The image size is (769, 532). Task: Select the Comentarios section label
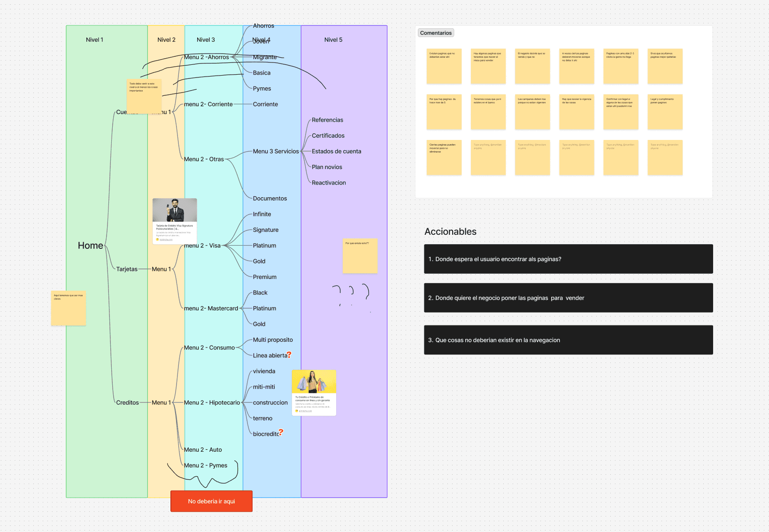[x=436, y=33]
